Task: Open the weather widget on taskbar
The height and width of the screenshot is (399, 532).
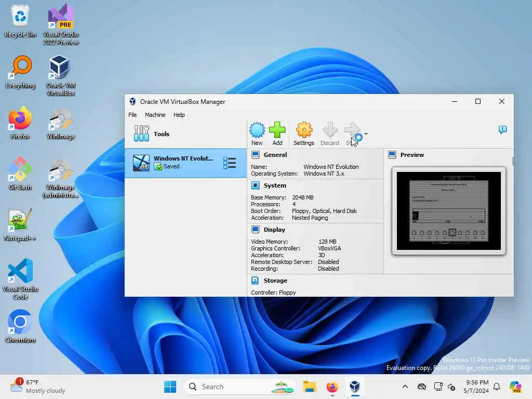Action: tap(37, 387)
